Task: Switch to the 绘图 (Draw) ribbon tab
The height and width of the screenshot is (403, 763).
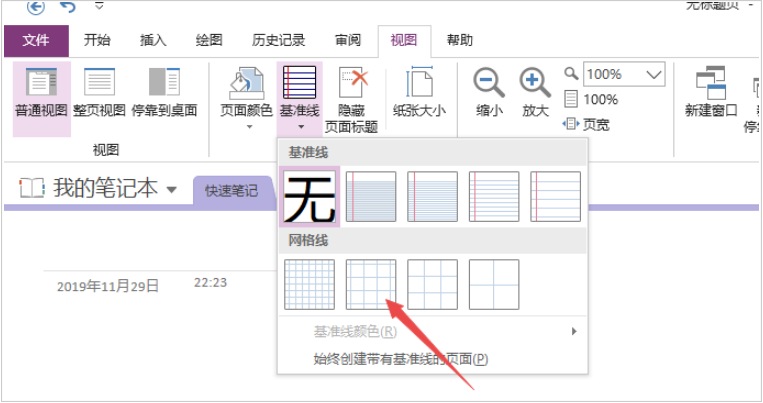Action: (209, 41)
